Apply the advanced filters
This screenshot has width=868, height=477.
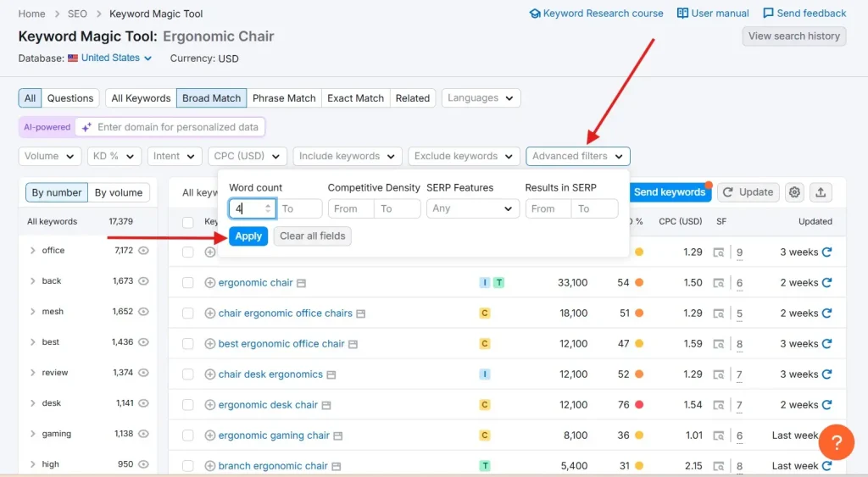click(248, 236)
